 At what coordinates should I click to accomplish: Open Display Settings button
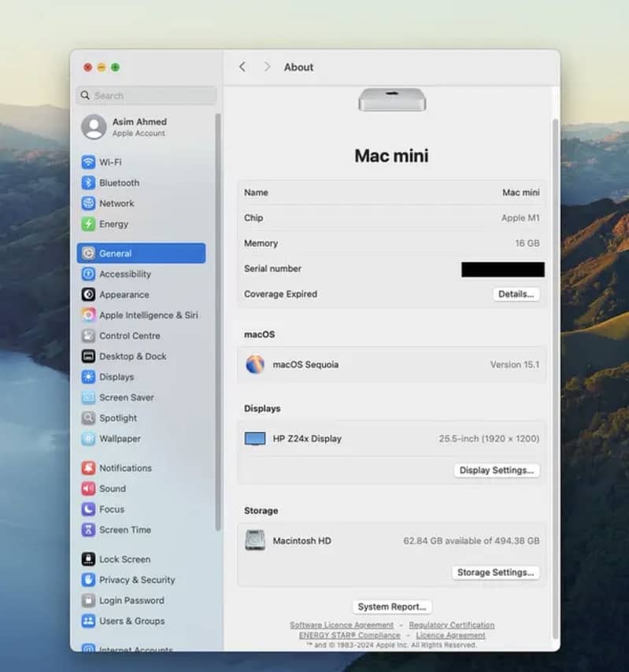point(497,470)
